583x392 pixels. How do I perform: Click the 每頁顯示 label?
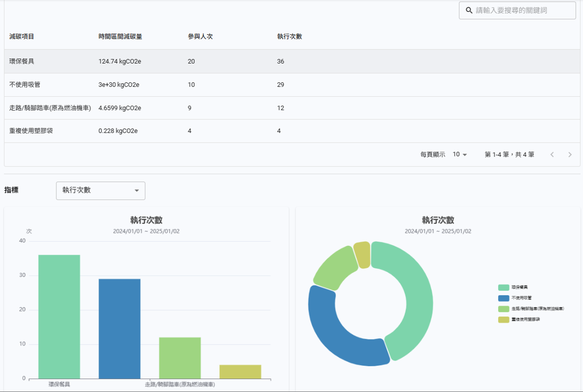432,155
